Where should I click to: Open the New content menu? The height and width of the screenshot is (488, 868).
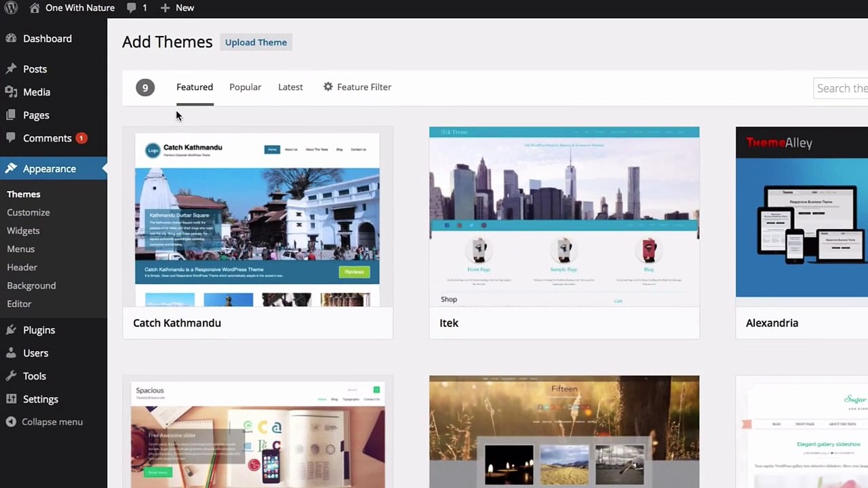[x=178, y=8]
